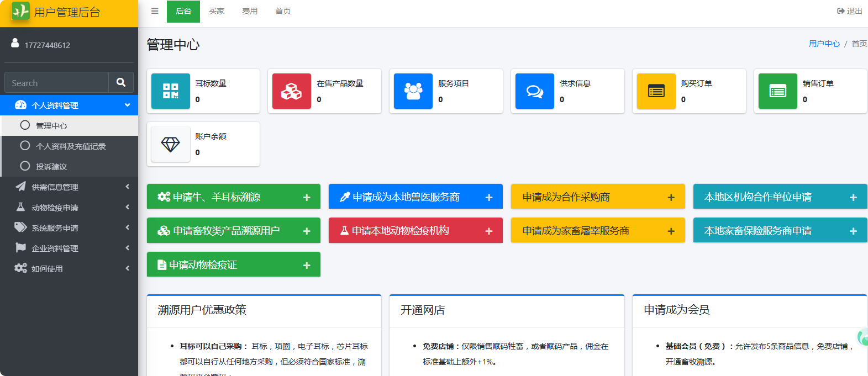Click 申请牛、羊耳标溯源 button label
The width and height of the screenshot is (868, 376).
(x=217, y=197)
